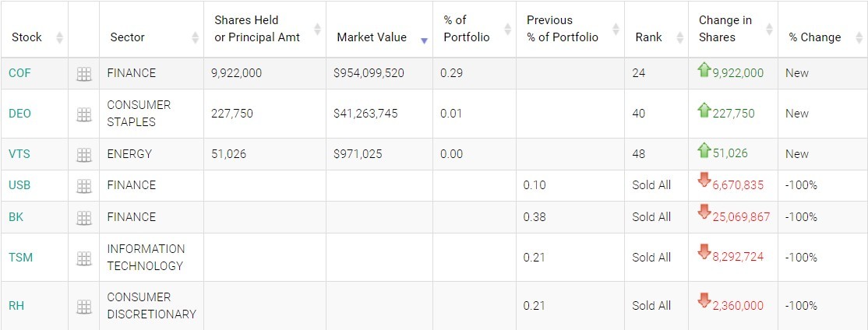Open the grid icon in the TSM row

[83, 258]
